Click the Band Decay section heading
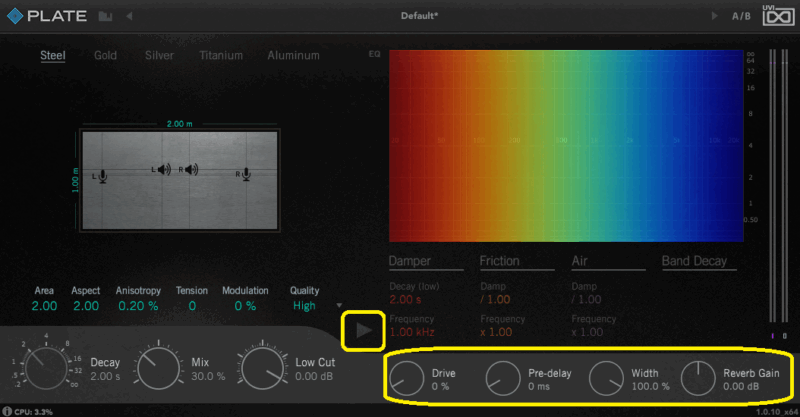The height and width of the screenshot is (417, 800). [x=694, y=261]
